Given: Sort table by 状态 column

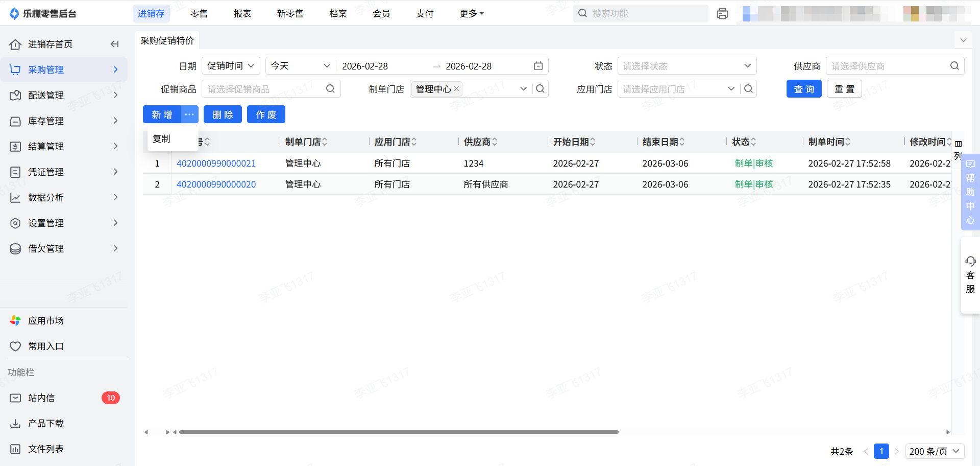Looking at the screenshot, I should (x=753, y=142).
